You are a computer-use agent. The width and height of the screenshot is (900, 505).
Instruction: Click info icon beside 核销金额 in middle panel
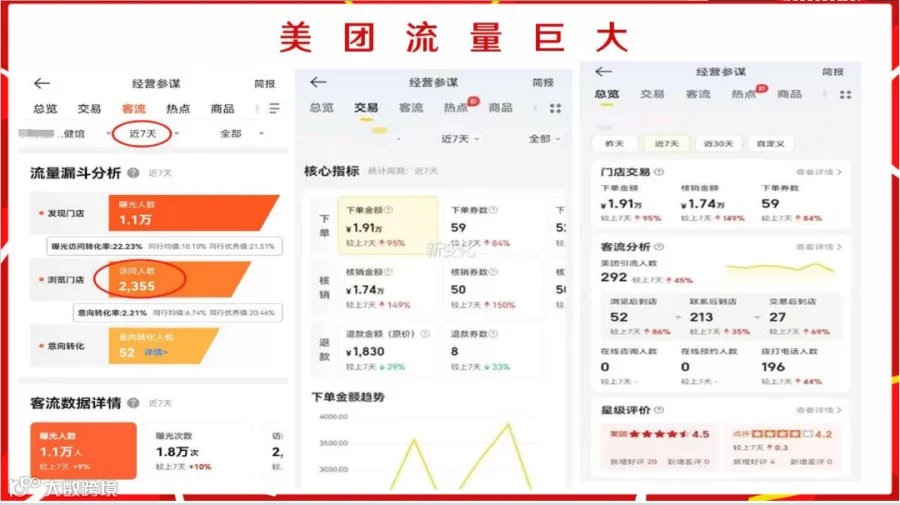(x=389, y=272)
